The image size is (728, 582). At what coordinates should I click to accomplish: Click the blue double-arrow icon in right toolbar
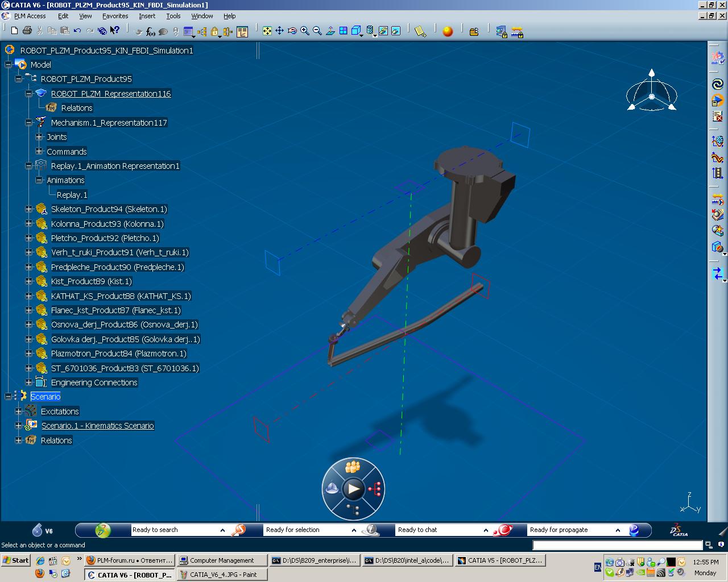pyautogui.click(x=718, y=274)
